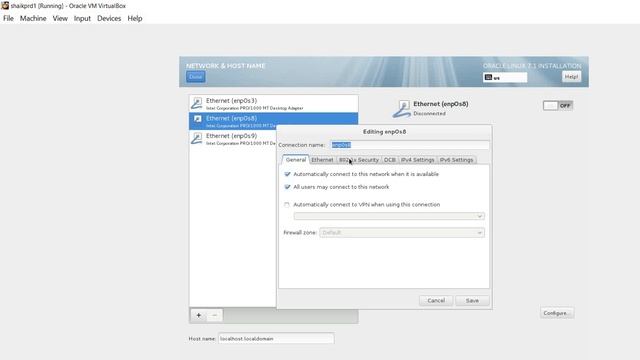Switch to the 802.1x Security tab
640x360 pixels.
tap(359, 160)
